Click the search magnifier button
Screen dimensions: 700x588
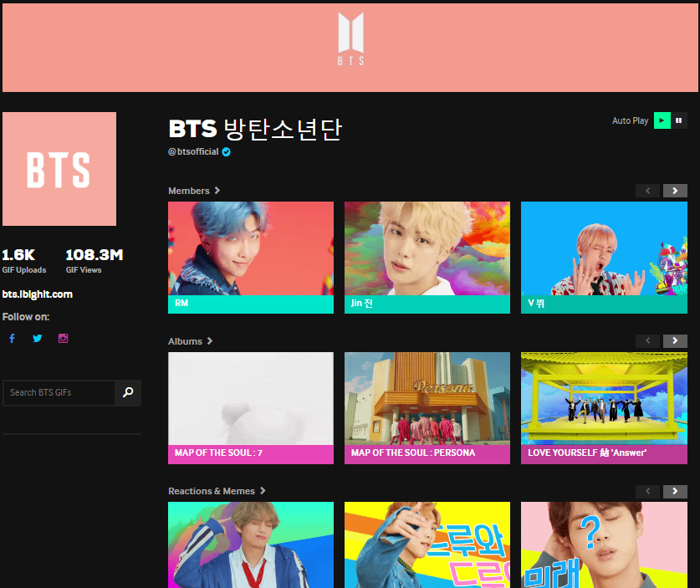coord(128,392)
